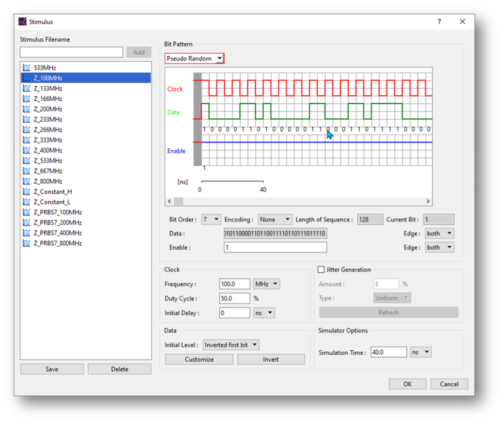Select the Z_PRBS7_800MHz waveform icon

pos(27,243)
